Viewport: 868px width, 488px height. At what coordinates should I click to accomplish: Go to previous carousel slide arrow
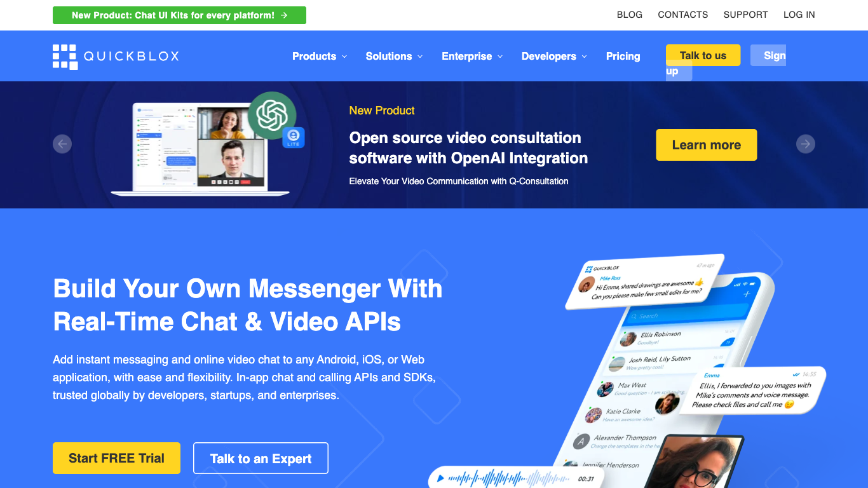click(x=62, y=144)
